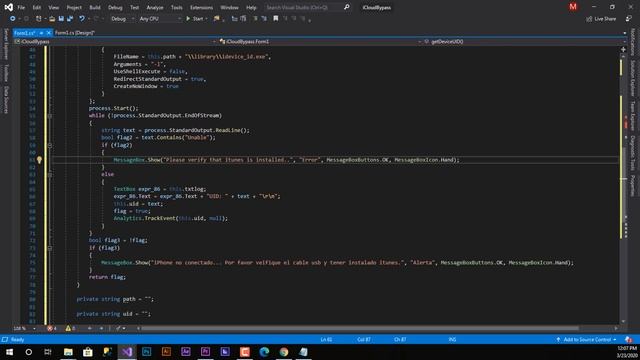Viewport: 640px width, 360px height.
Task: Open After Effects from the taskbar
Action: click(186, 352)
